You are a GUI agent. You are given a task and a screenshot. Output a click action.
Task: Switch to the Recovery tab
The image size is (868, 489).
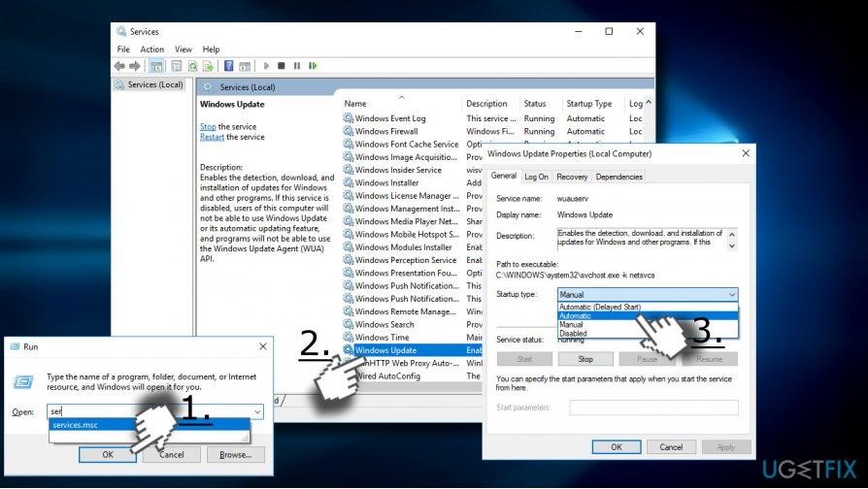[x=572, y=177]
